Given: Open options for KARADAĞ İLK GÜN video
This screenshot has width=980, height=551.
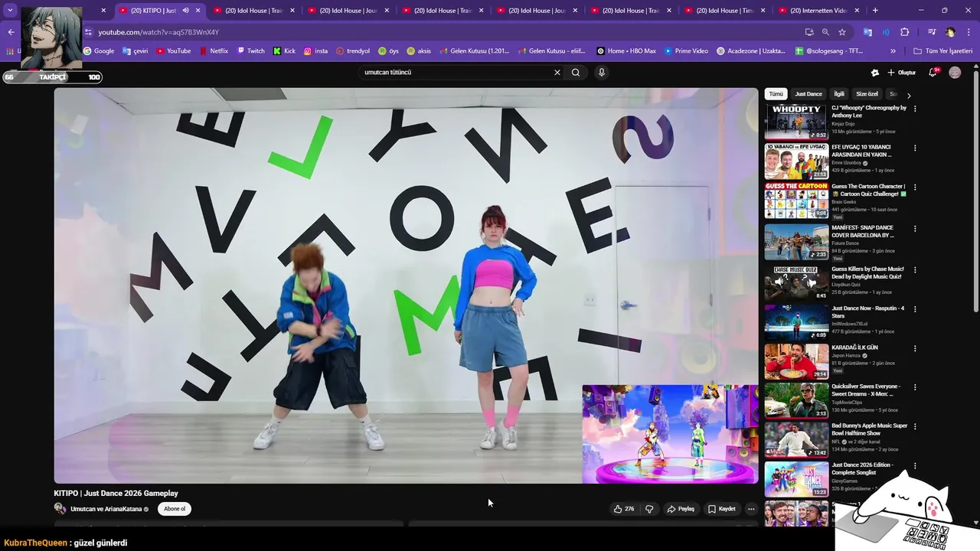Looking at the screenshot, I should point(915,348).
